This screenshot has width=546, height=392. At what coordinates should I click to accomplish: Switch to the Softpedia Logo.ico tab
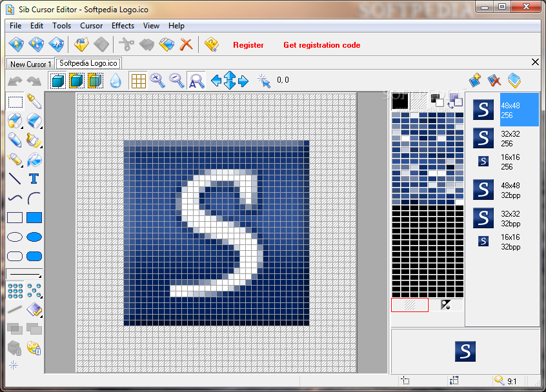pos(88,63)
